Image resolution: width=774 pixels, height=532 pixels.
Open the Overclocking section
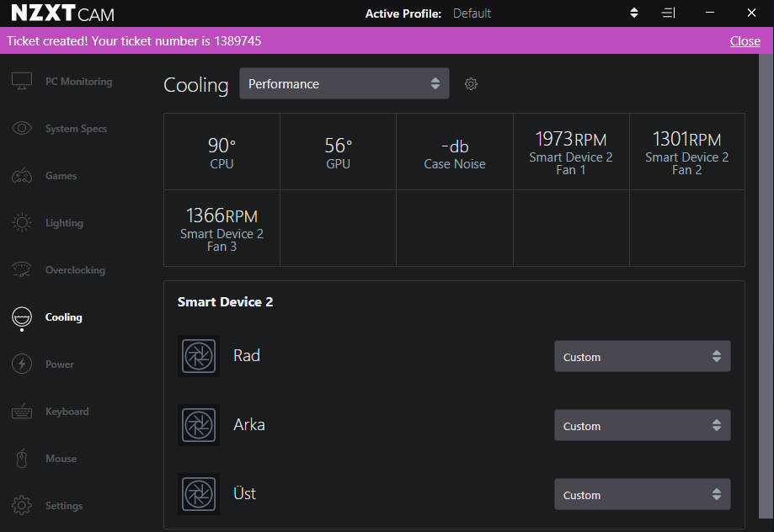pyautogui.click(x=75, y=270)
